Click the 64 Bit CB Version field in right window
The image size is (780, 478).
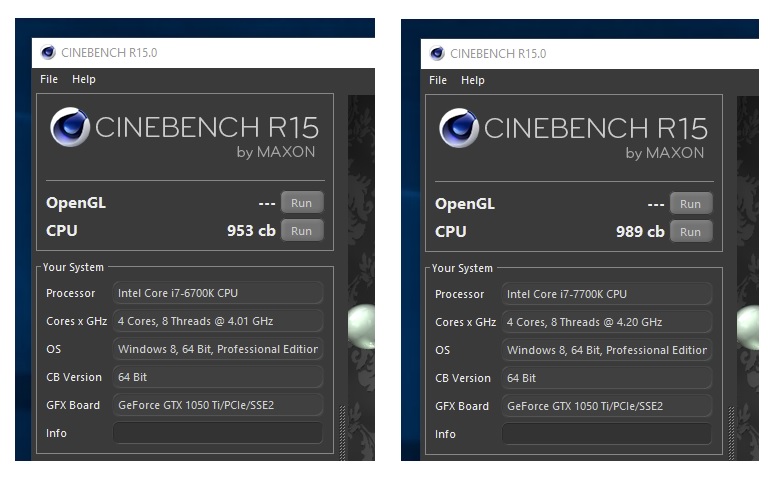click(x=607, y=378)
